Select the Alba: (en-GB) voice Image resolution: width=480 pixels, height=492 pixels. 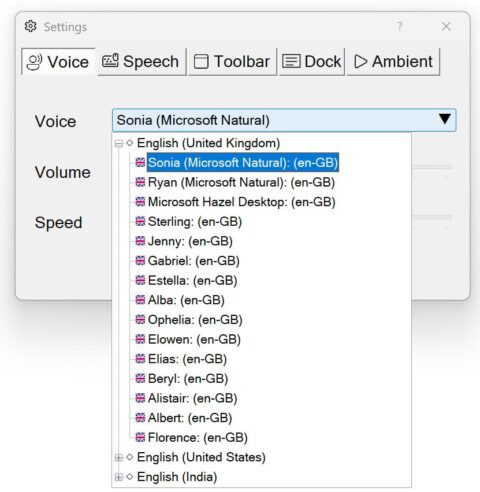point(186,300)
